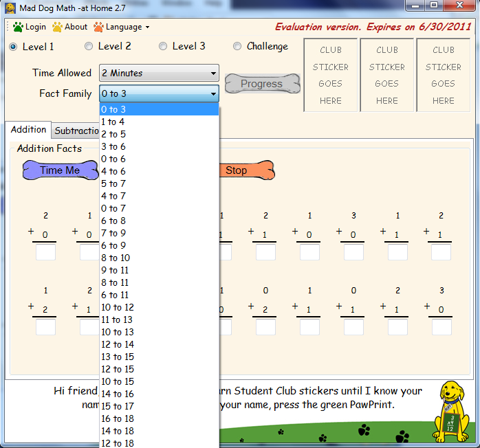Viewport: 480px width, 448px height.
Task: Click the app icon in the title bar
Action: point(10,8)
